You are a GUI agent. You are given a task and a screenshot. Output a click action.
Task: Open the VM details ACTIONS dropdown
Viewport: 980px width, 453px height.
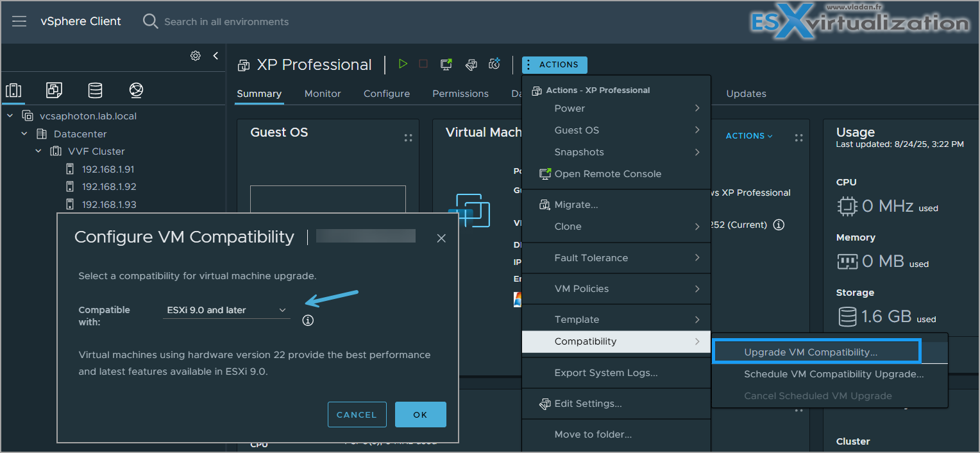click(x=749, y=136)
